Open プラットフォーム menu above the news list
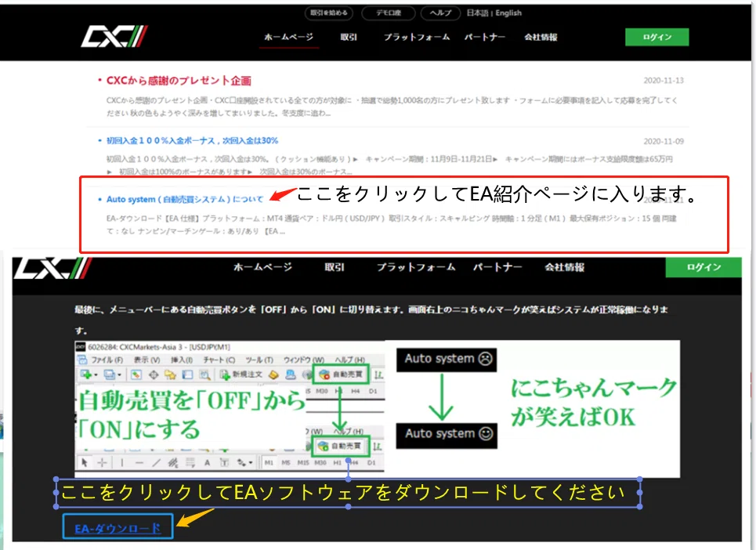 (x=417, y=37)
